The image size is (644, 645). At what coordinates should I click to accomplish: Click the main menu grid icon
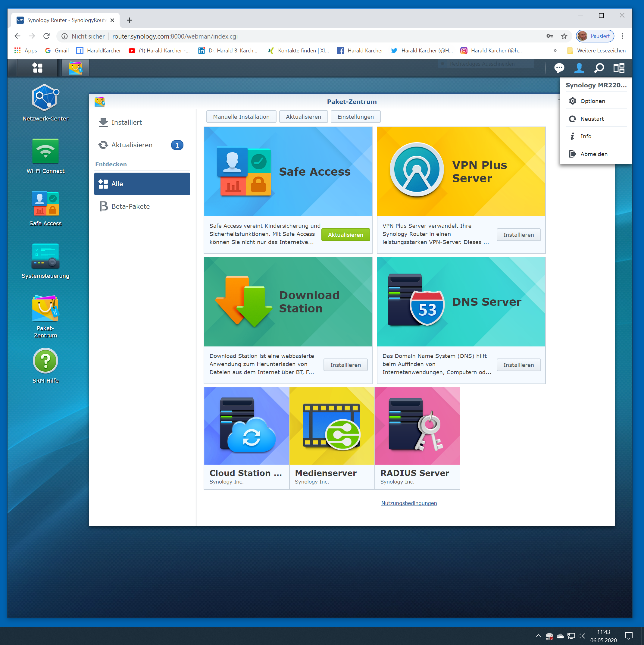coord(37,68)
